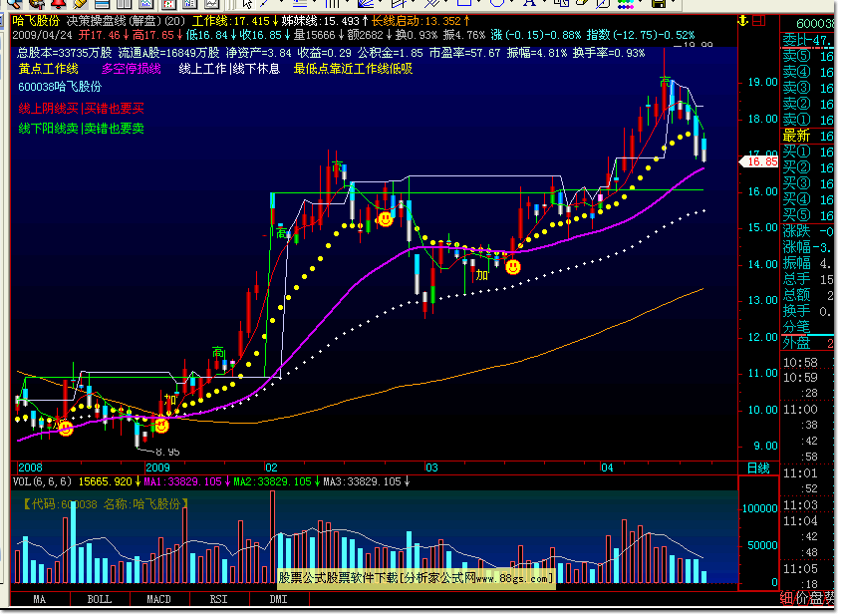Switch to the RSI indicator tab
This screenshot has height=616, width=841.
point(218,599)
